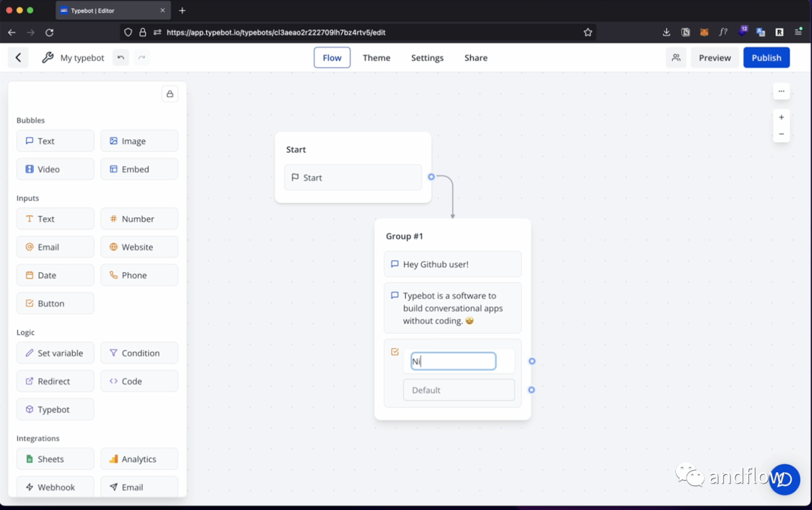Click connector dot beside the Ni item
The height and width of the screenshot is (510, 812).
pyautogui.click(x=532, y=361)
